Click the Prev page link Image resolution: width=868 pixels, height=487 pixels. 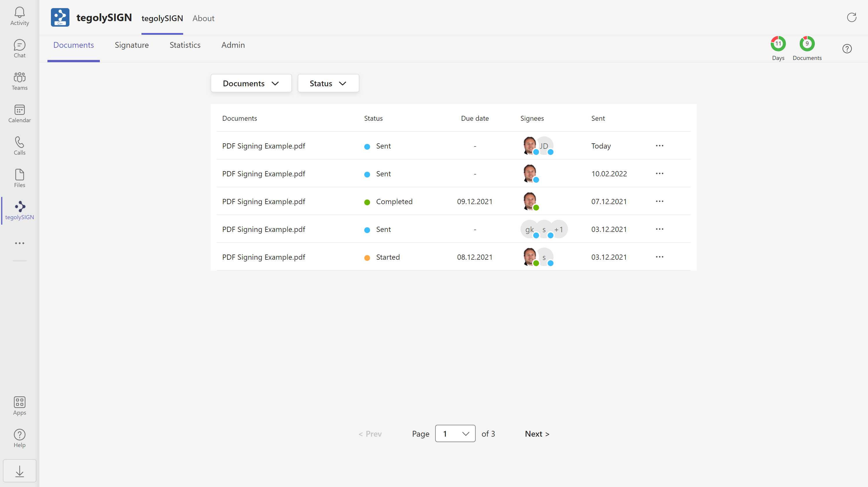click(370, 434)
